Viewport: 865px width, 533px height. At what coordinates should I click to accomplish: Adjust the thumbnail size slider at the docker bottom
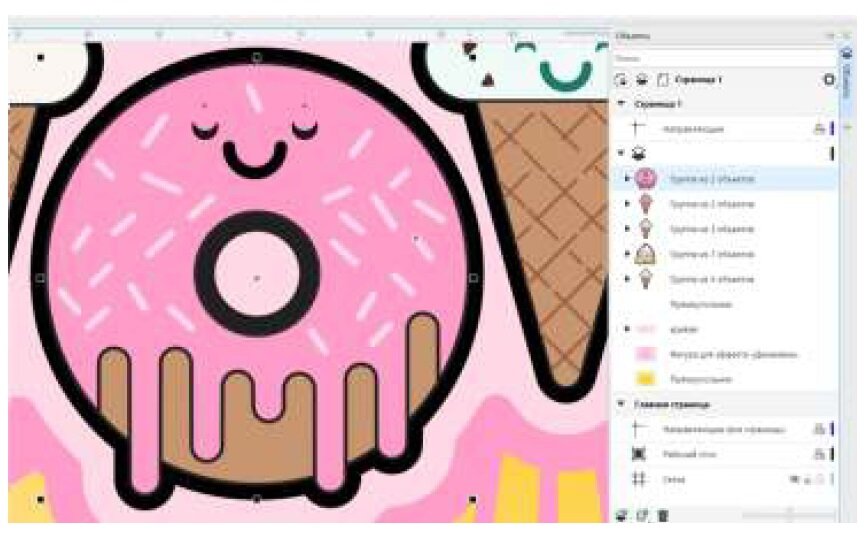(789, 515)
